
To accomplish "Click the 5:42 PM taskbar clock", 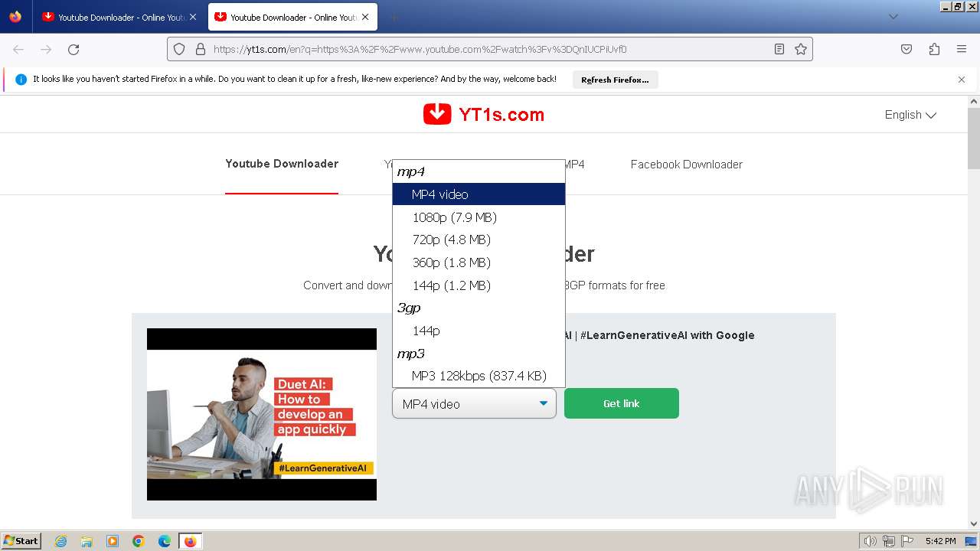I will 940,541.
